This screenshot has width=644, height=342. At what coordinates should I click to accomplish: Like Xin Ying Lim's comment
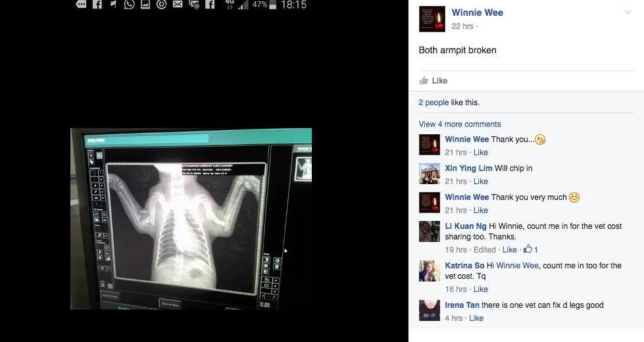481,182
